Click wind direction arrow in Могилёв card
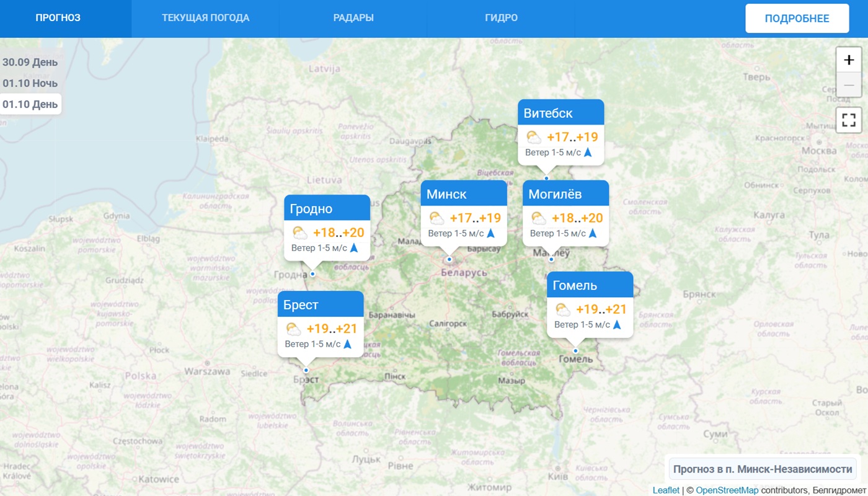 (x=593, y=233)
